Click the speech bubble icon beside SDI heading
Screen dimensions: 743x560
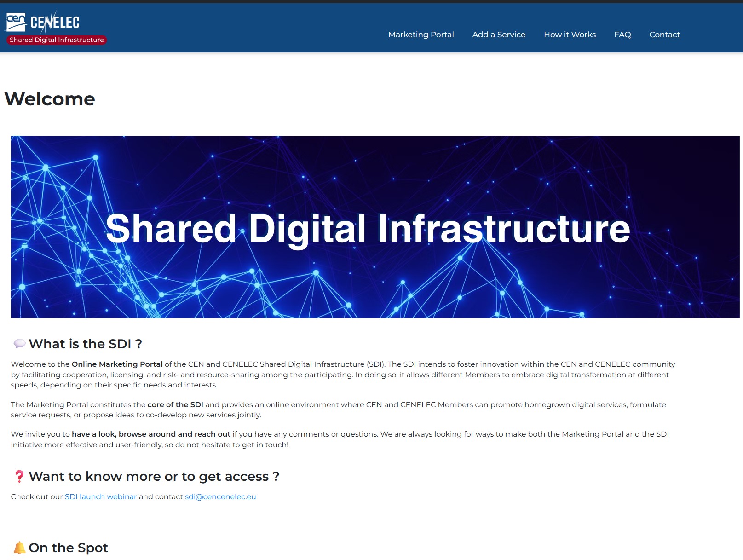point(19,344)
